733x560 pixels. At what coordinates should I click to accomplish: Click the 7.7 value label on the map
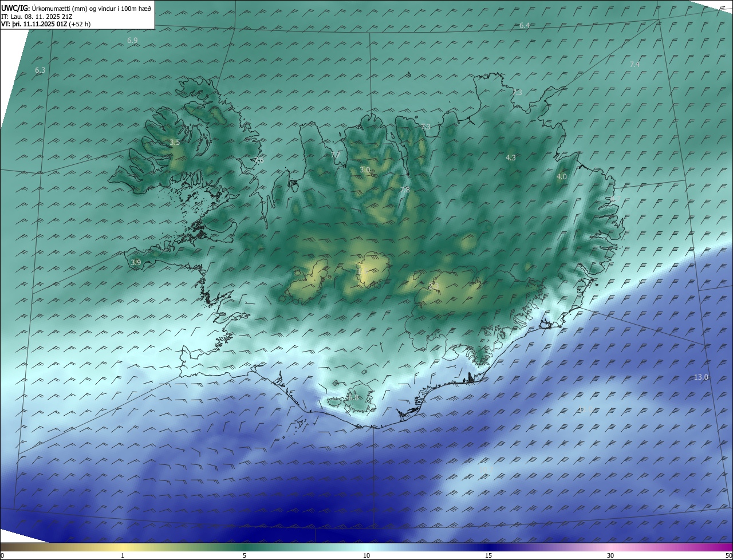[x=336, y=155]
